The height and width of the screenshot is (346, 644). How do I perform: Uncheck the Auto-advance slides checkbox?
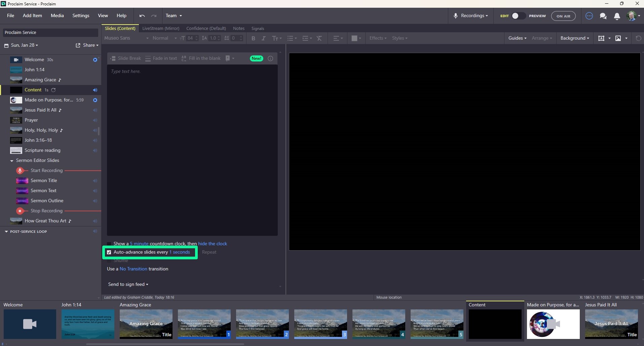109,252
